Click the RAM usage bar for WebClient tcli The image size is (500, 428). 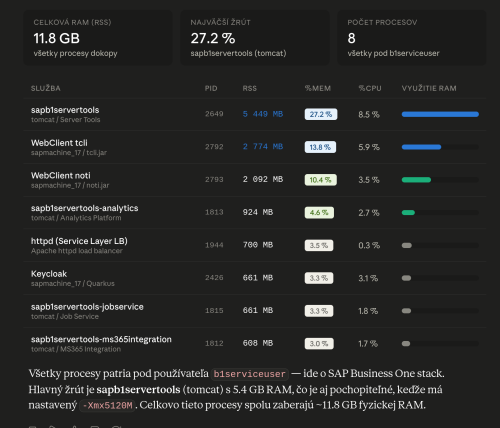point(440,147)
